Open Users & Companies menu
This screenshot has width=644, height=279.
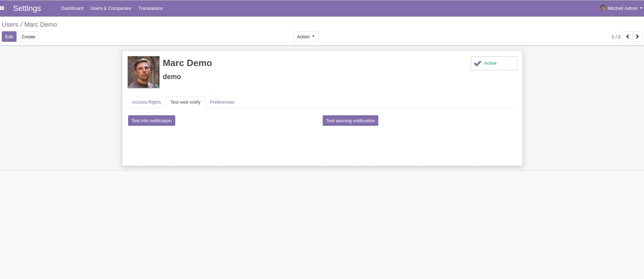(111, 8)
